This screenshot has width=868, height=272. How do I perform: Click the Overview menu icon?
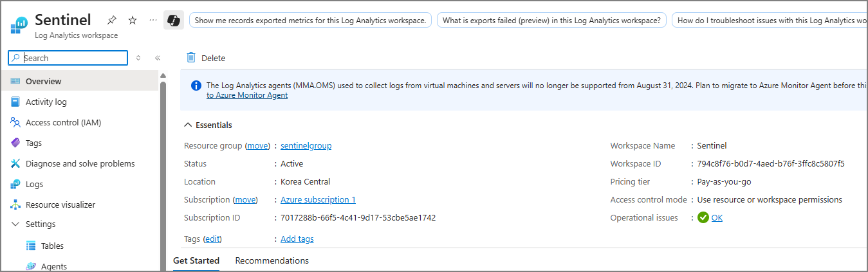click(x=15, y=81)
